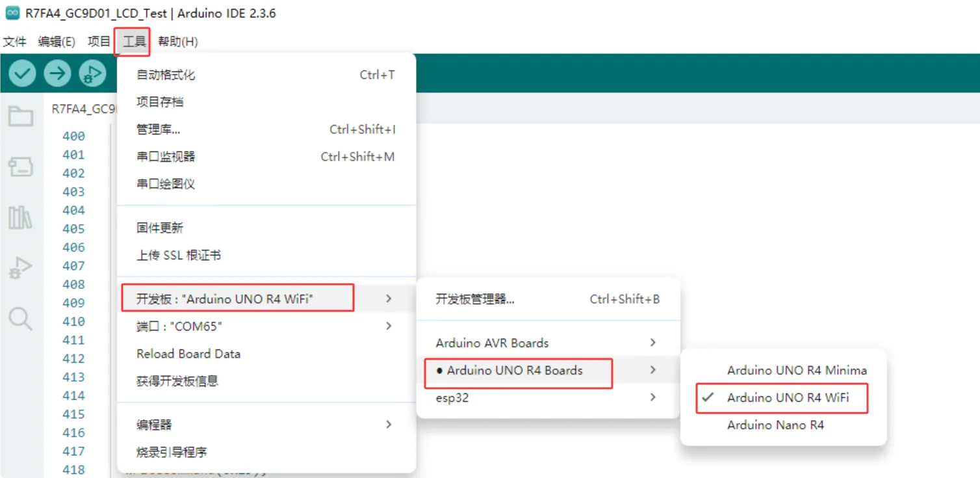The image size is (980, 478).
Task: Open the Library Manager sidebar icon
Action: pyautogui.click(x=20, y=217)
